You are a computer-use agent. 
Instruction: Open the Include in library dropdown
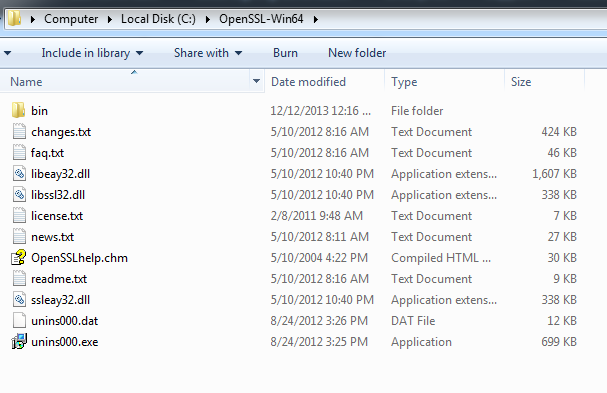pyautogui.click(x=92, y=53)
